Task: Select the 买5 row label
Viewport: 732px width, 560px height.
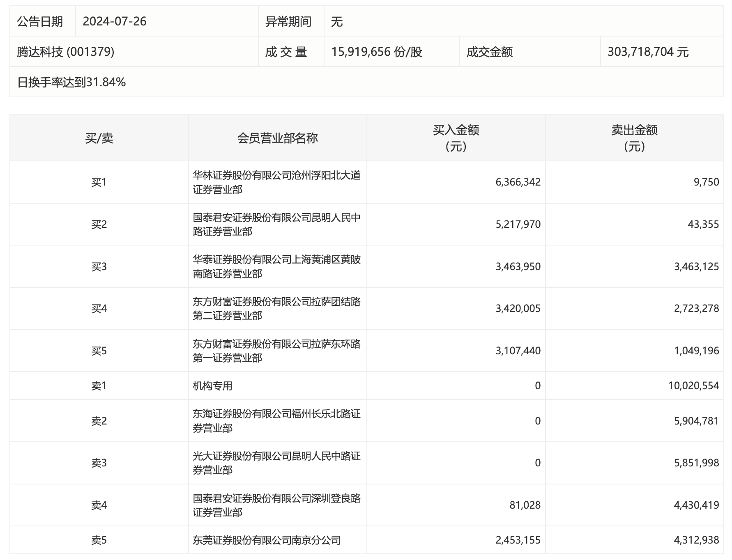Action: (99, 351)
